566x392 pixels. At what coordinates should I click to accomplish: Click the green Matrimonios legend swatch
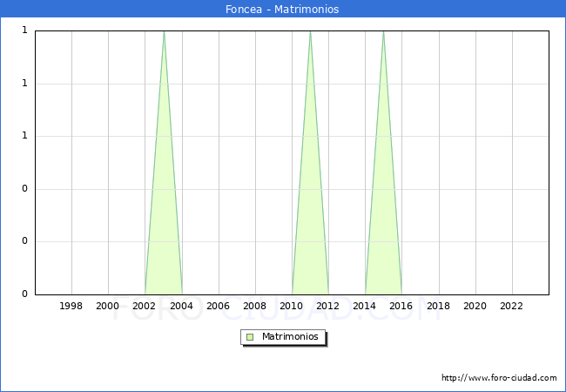[x=250, y=337]
